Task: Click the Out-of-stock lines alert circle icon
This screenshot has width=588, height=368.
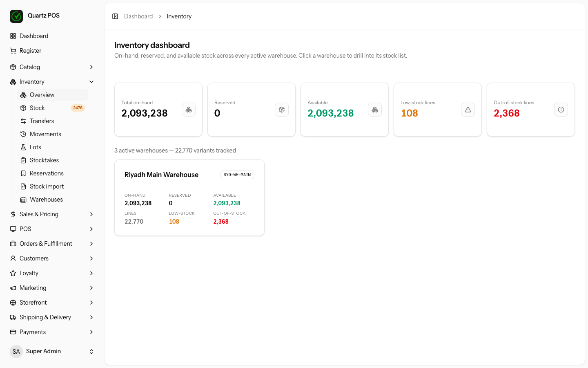Action: (x=561, y=110)
